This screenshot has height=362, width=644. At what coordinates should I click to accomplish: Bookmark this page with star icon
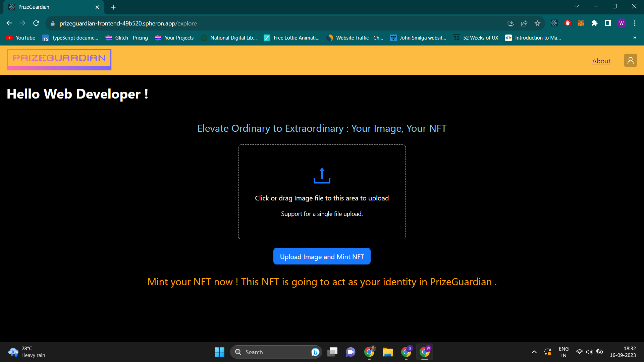point(537,23)
